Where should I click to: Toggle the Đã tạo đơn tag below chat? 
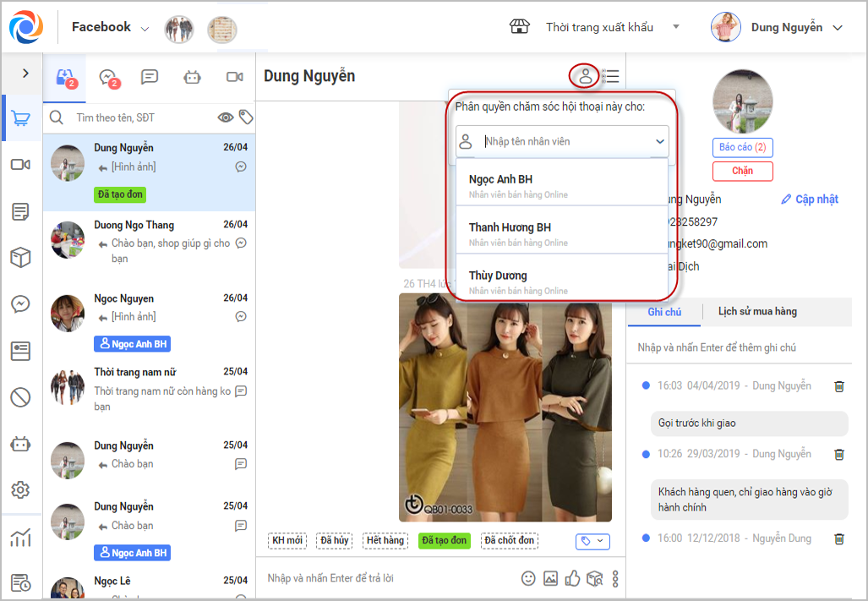click(x=445, y=540)
